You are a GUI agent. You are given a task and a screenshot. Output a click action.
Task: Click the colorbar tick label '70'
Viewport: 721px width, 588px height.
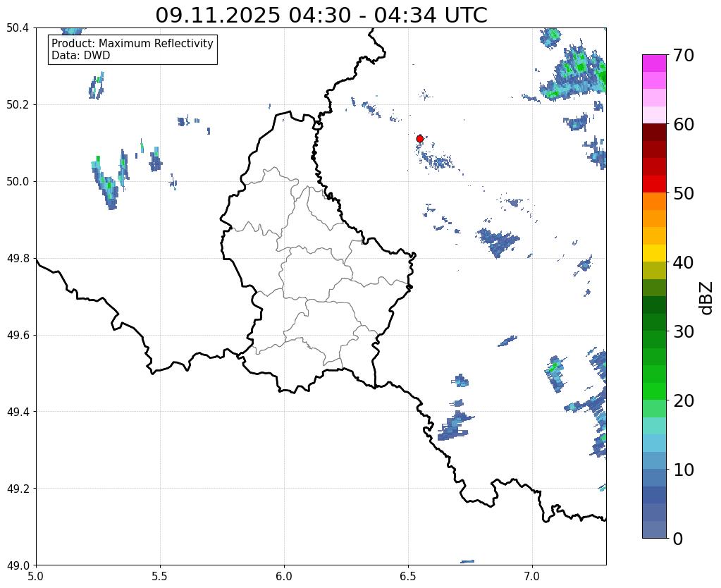coord(684,55)
